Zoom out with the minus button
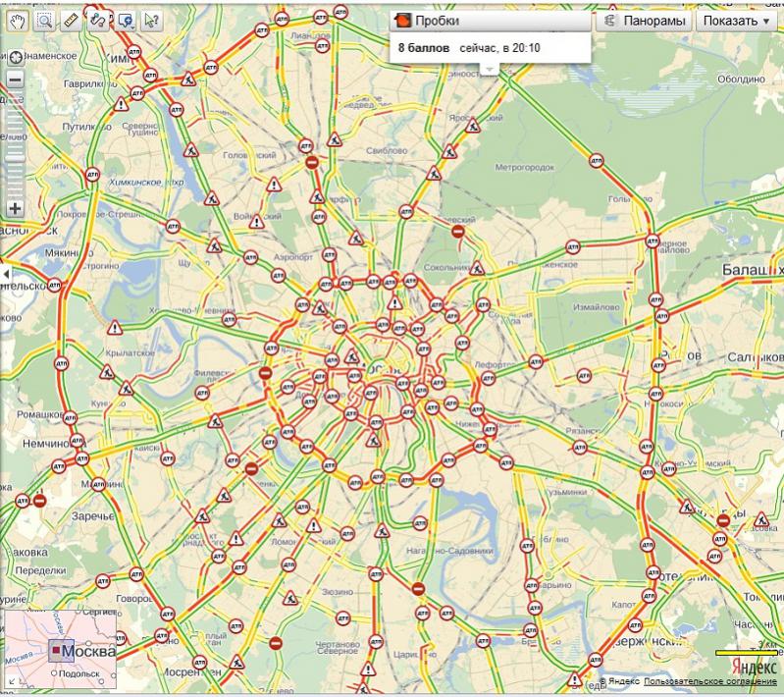Image resolution: width=784 pixels, height=697 pixels. tap(15, 80)
